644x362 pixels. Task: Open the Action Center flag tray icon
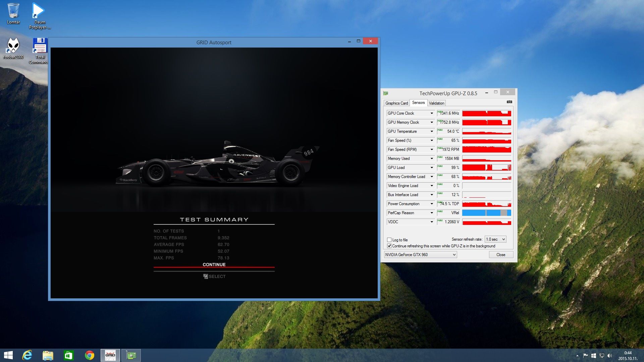[x=585, y=356]
